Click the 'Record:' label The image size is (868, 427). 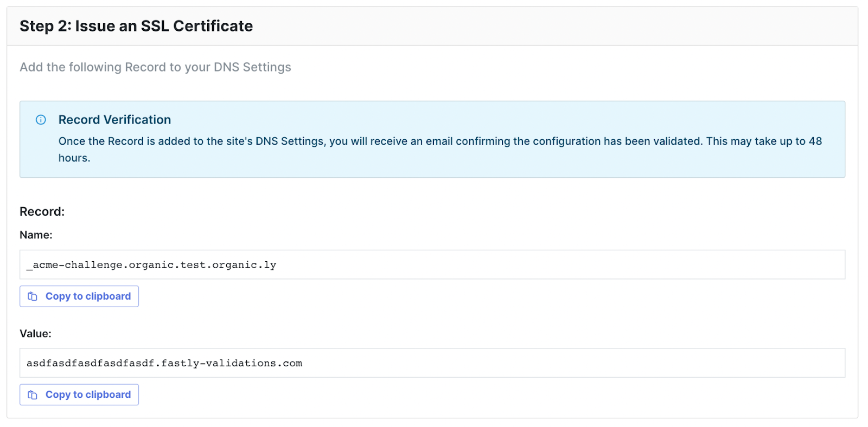coord(42,211)
